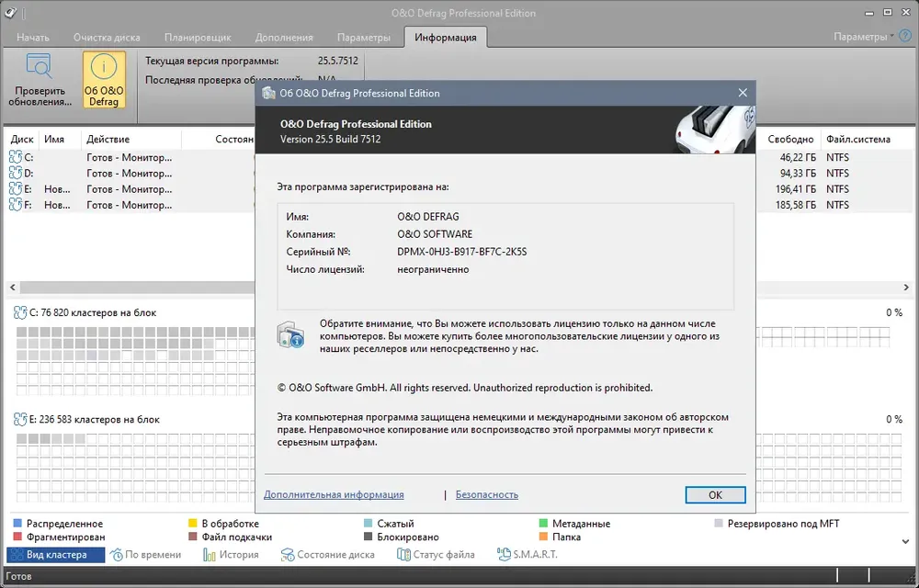This screenshot has width=919, height=588.
Task: Activate the 'Вид кластера' view tab
Action: [x=56, y=554]
